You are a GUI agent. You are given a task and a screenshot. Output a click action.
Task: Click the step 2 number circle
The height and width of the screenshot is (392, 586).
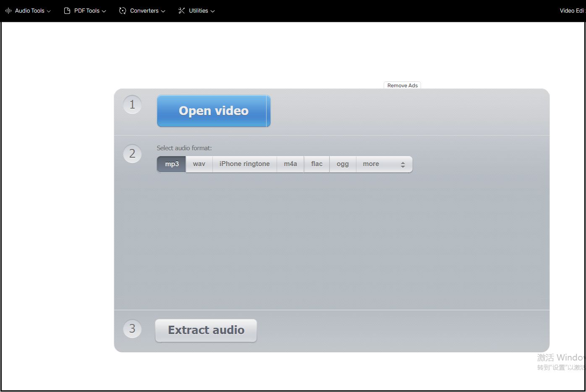[x=132, y=154]
